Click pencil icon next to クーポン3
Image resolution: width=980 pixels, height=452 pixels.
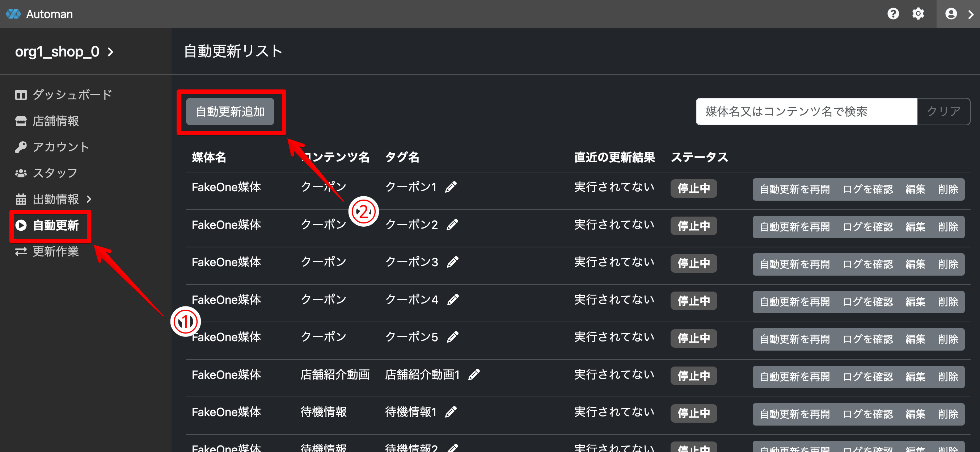(x=452, y=262)
